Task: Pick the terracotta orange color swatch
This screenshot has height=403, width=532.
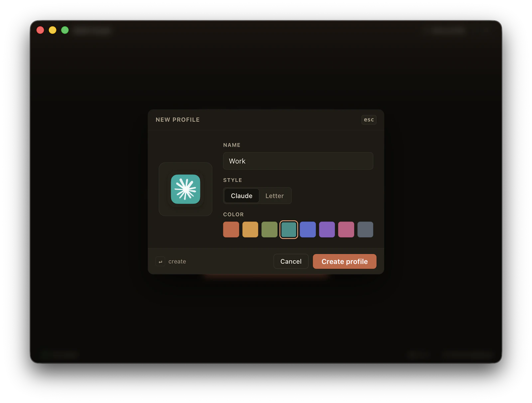Action: coord(231,230)
